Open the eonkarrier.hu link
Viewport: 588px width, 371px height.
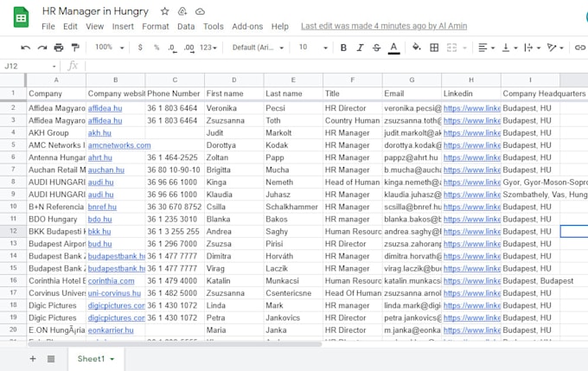[x=111, y=330]
